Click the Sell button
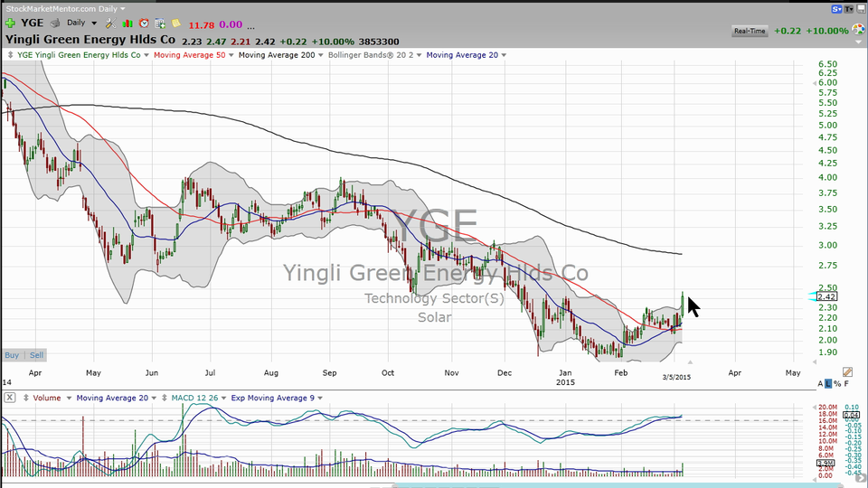 pos(36,355)
